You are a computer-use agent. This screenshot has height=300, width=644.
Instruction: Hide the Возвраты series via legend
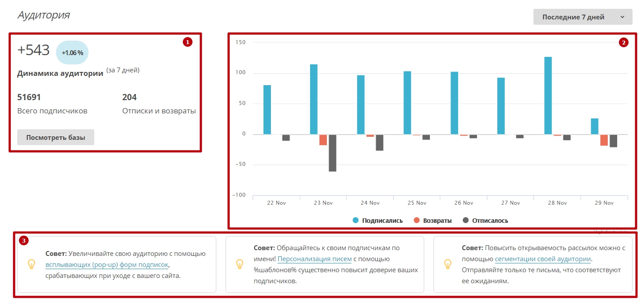[x=437, y=221]
